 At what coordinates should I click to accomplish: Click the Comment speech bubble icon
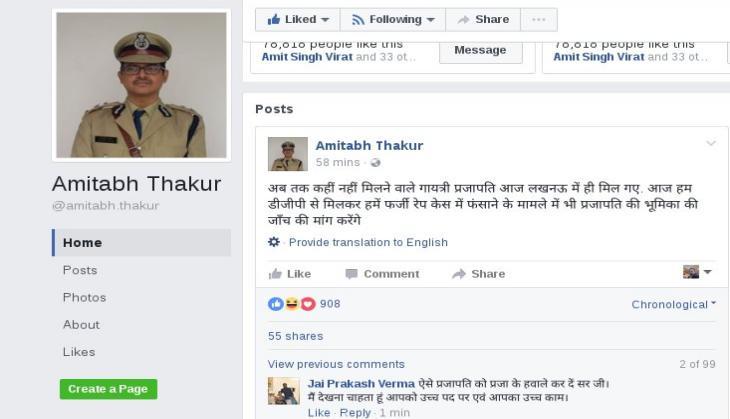[x=351, y=274]
